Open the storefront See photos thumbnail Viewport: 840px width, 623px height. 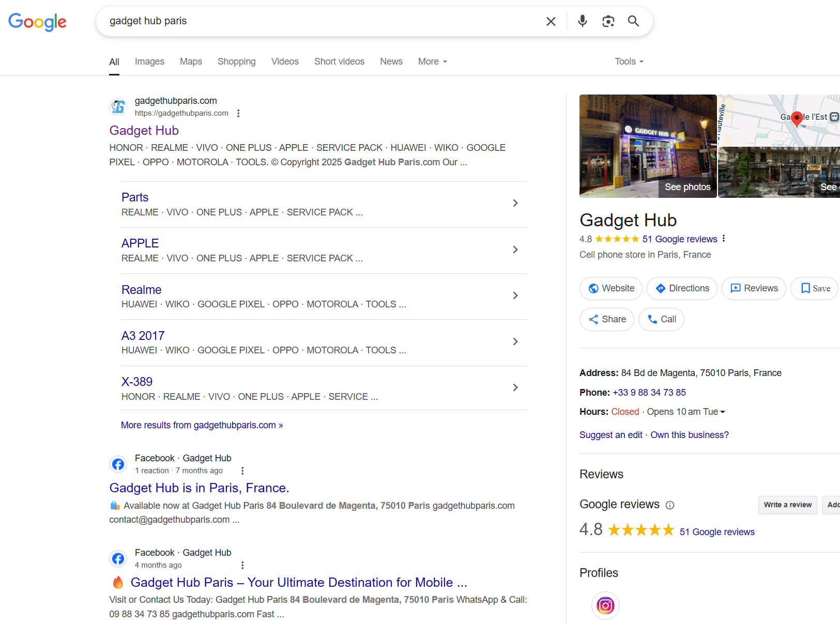click(648, 146)
